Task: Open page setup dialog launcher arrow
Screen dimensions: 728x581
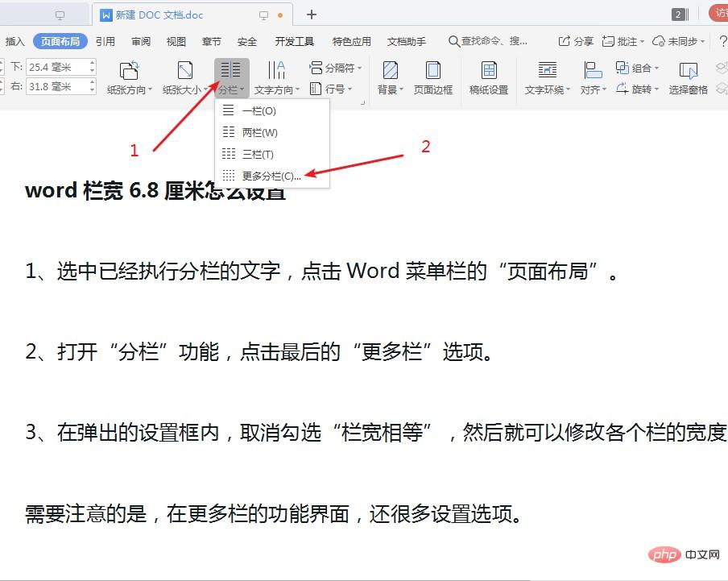Action: coord(362,102)
